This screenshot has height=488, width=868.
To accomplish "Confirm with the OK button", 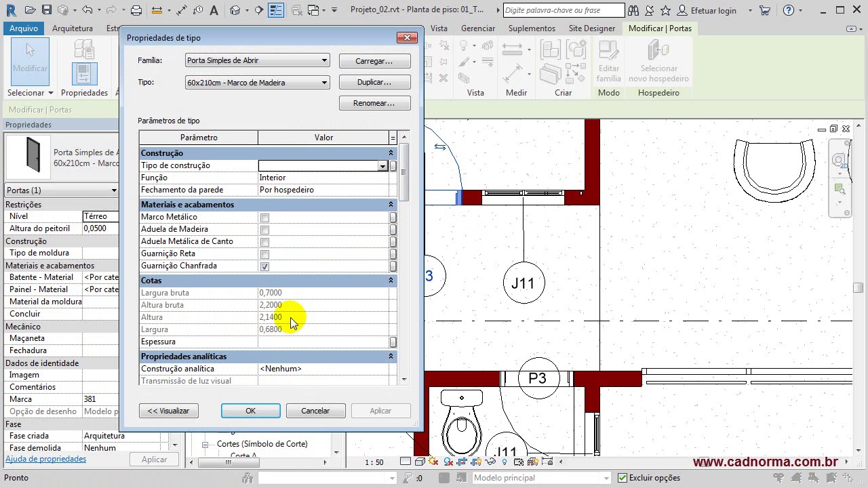I will click(251, 411).
